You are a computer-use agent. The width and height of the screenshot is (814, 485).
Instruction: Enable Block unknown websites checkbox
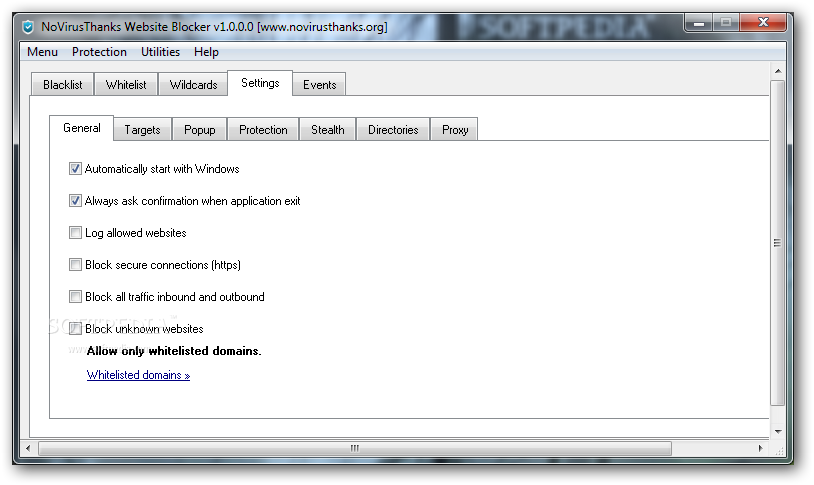75,329
